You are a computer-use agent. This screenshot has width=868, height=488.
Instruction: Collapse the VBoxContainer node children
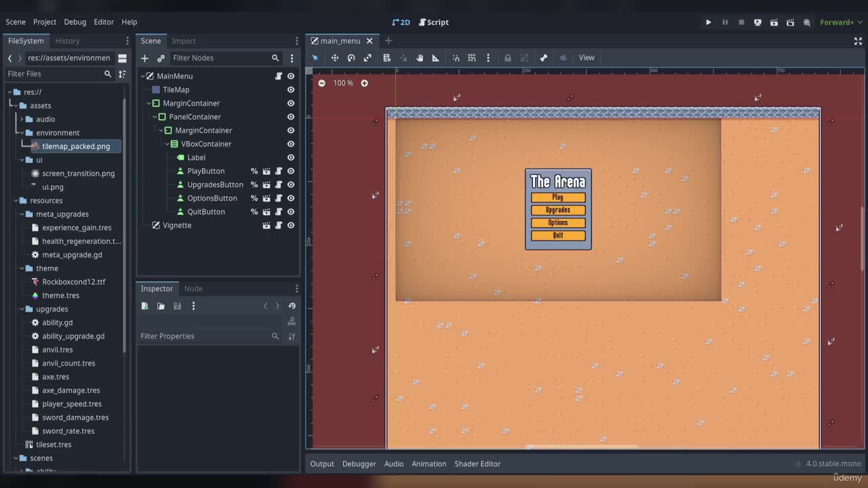click(167, 144)
